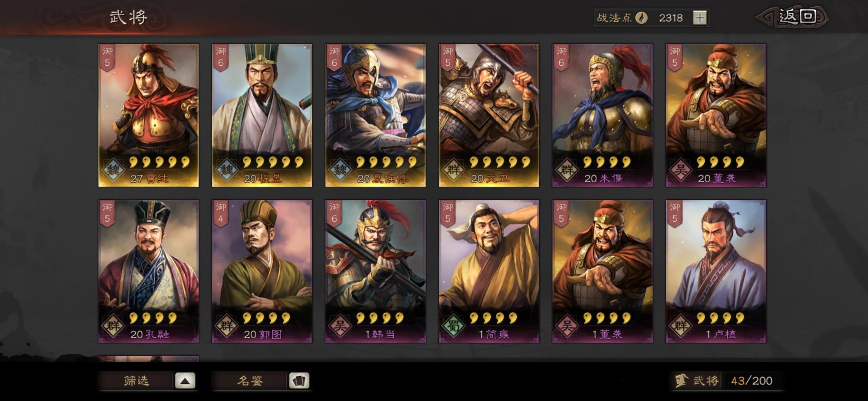Click the 武将 general count icon
The width and height of the screenshot is (868, 401).
pyautogui.click(x=681, y=381)
